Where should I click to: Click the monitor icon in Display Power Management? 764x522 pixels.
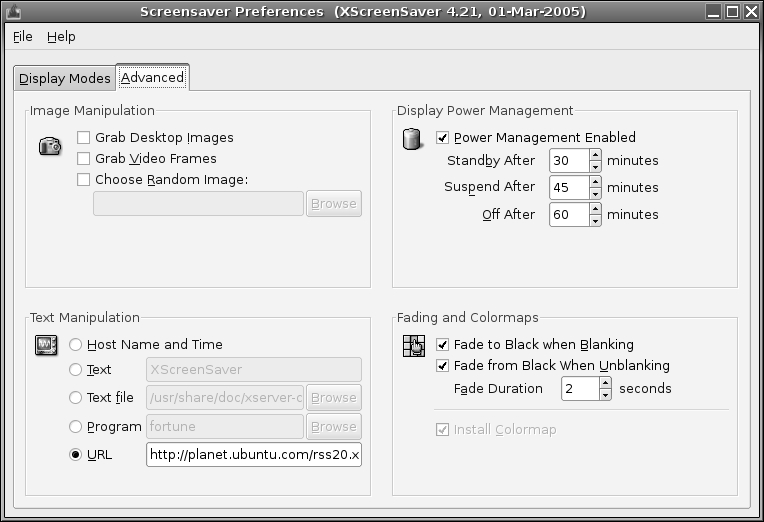pyautogui.click(x=411, y=138)
